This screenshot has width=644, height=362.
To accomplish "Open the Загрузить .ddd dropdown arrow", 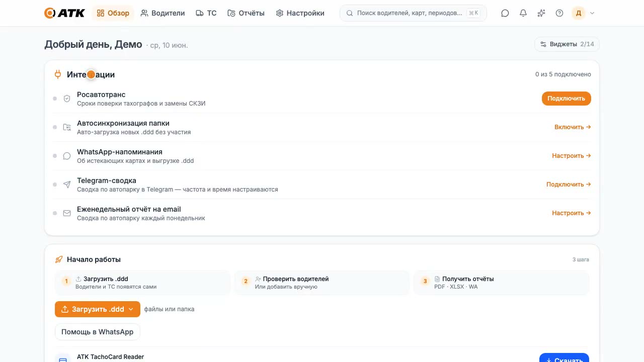I will [131, 309].
